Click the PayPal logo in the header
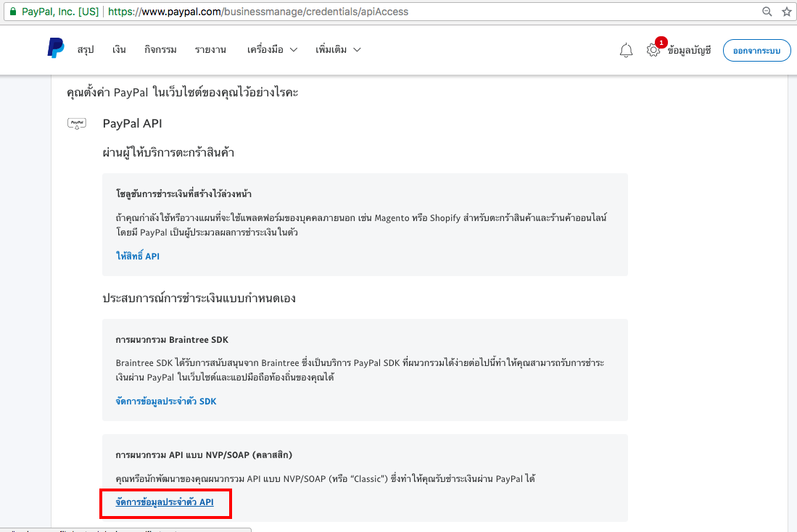This screenshot has width=797, height=532. [x=56, y=49]
